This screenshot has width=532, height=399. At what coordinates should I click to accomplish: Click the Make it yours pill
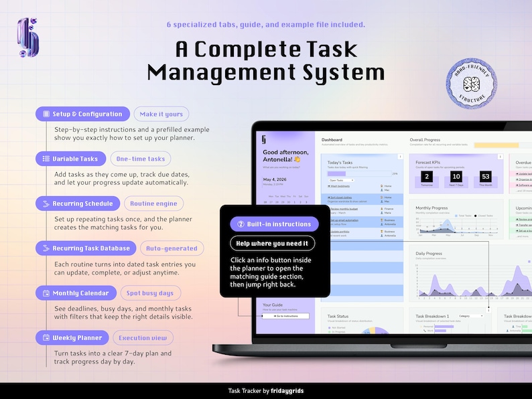click(x=161, y=114)
